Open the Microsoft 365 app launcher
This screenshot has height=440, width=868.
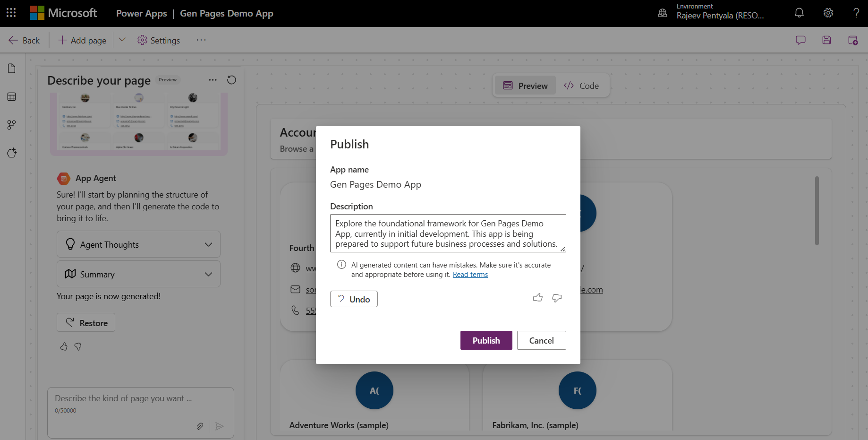tap(11, 13)
